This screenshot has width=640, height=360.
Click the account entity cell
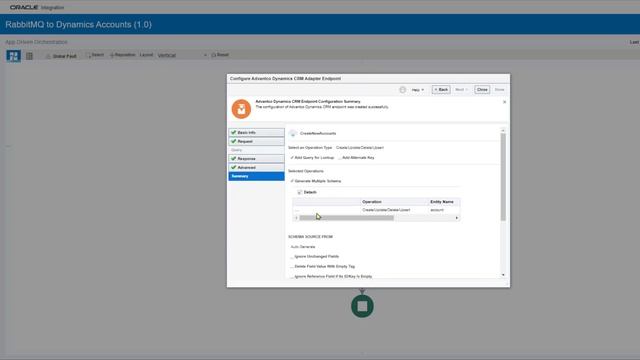437,210
